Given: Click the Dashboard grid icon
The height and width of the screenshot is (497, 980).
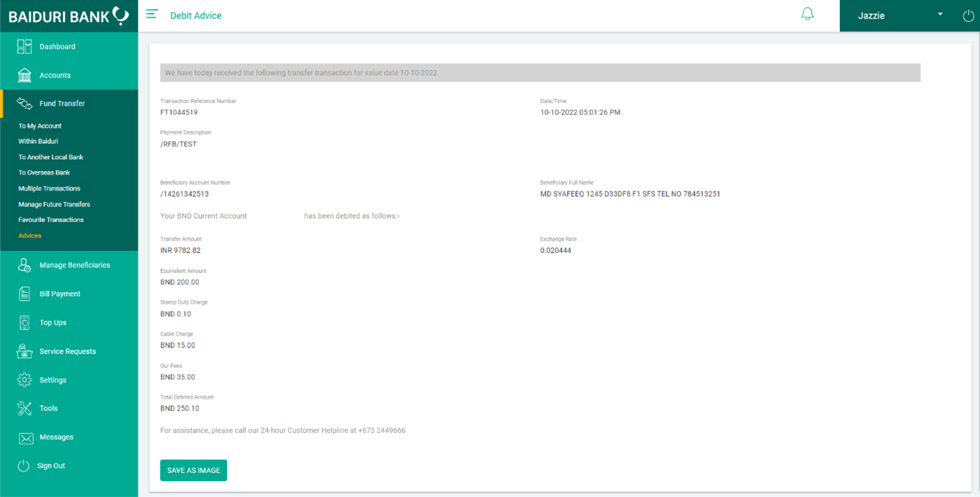Looking at the screenshot, I should pos(25,47).
